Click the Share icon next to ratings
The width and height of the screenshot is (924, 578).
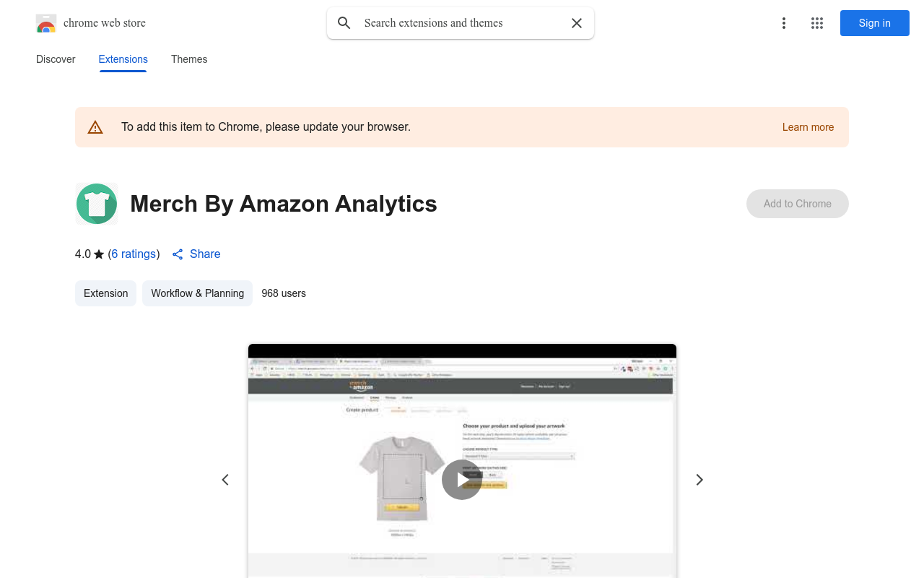[178, 254]
